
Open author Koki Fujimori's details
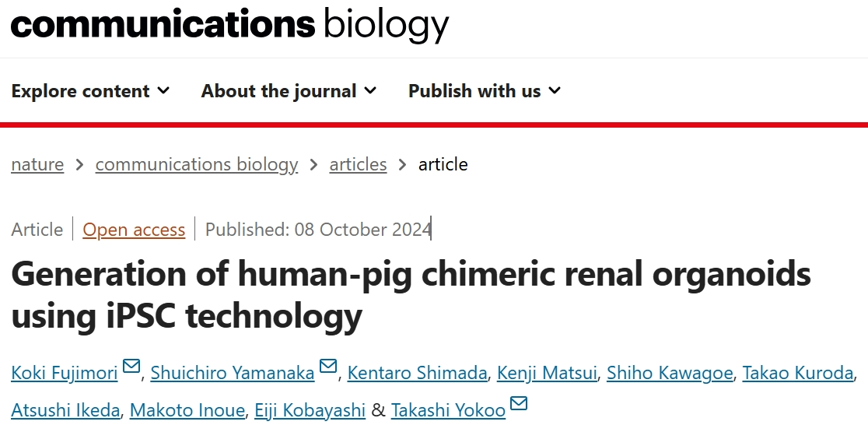pos(65,373)
